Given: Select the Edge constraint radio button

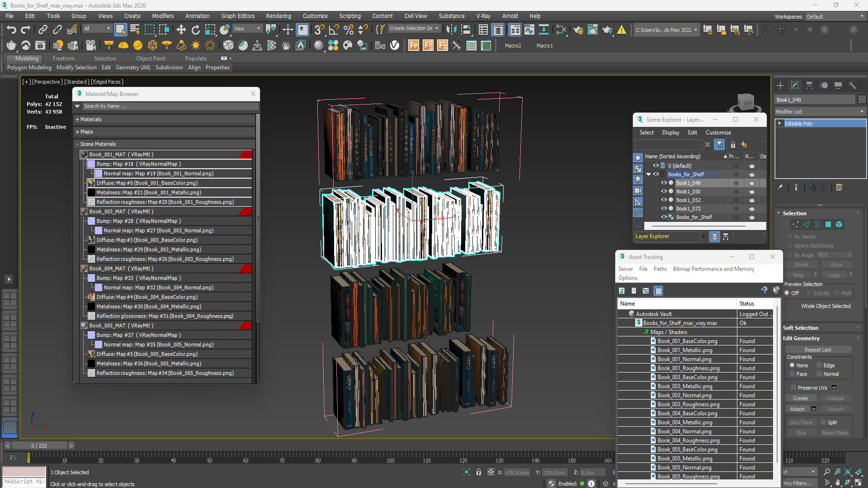Looking at the screenshot, I should click(819, 365).
